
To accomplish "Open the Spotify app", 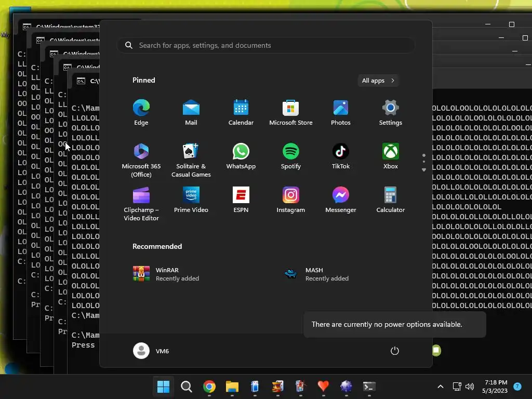I will [291, 156].
